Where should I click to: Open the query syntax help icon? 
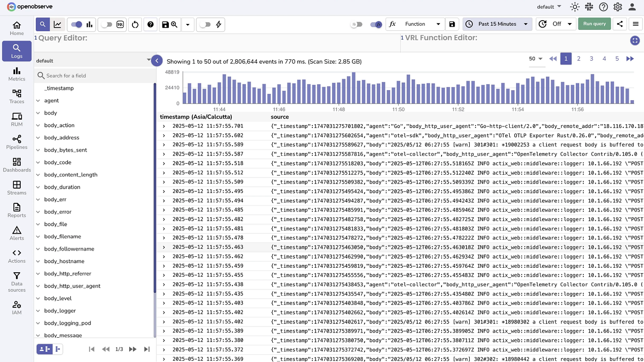(x=150, y=24)
